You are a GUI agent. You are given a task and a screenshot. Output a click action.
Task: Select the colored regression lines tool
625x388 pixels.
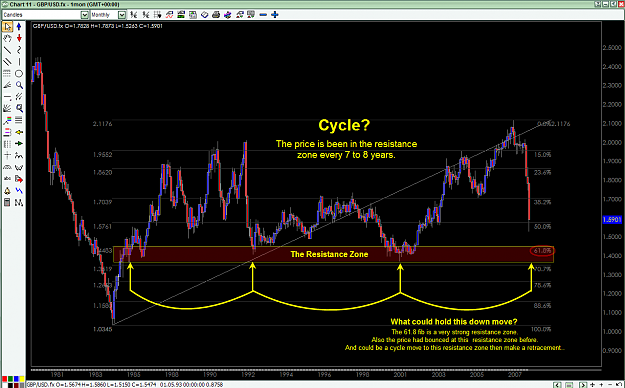[7, 120]
